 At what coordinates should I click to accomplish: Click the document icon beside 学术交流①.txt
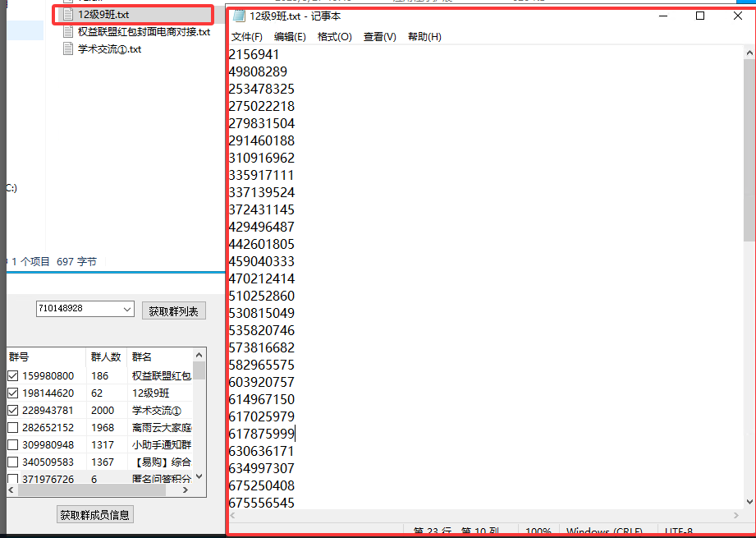click(x=69, y=47)
